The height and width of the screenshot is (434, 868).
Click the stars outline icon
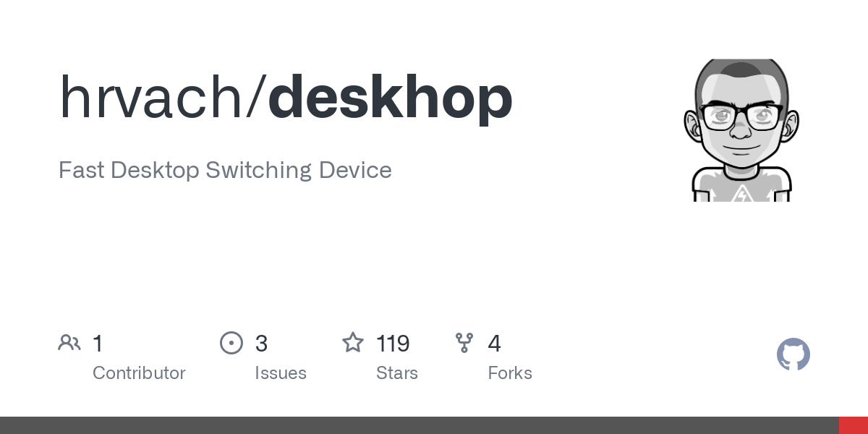[x=353, y=342]
